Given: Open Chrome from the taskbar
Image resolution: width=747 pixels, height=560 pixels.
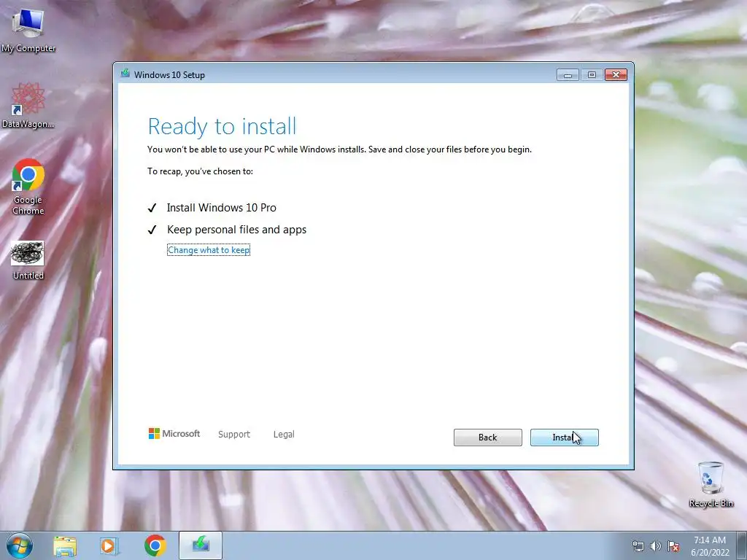Looking at the screenshot, I should point(155,545).
